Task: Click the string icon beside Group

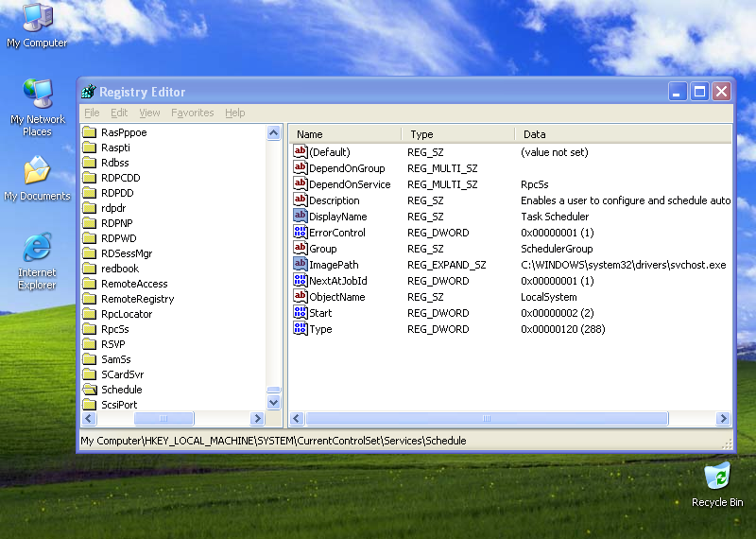Action: pyautogui.click(x=300, y=248)
